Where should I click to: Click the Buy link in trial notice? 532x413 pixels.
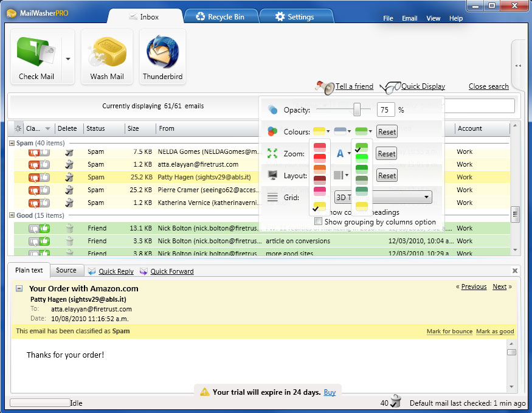[x=330, y=392]
